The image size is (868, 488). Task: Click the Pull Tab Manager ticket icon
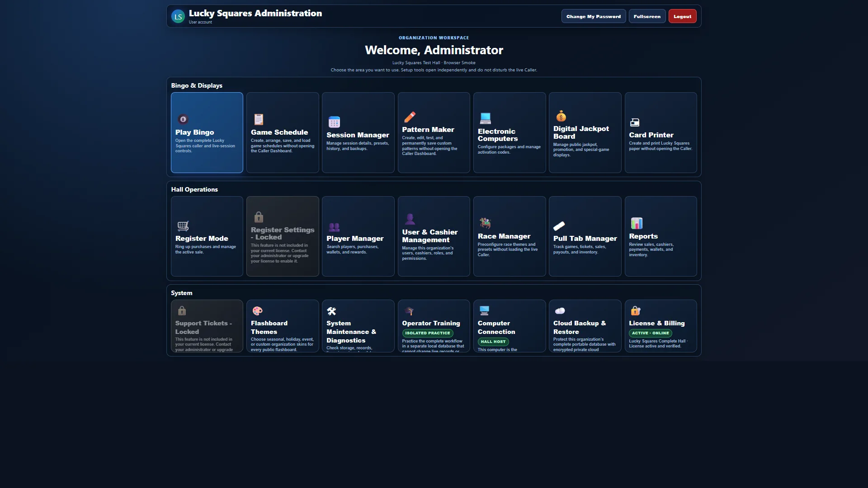[559, 226]
